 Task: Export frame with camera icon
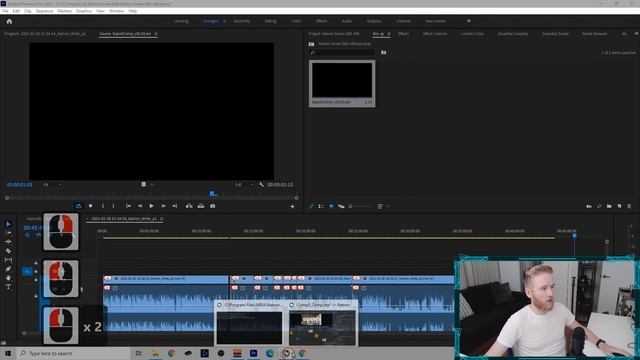(x=213, y=206)
